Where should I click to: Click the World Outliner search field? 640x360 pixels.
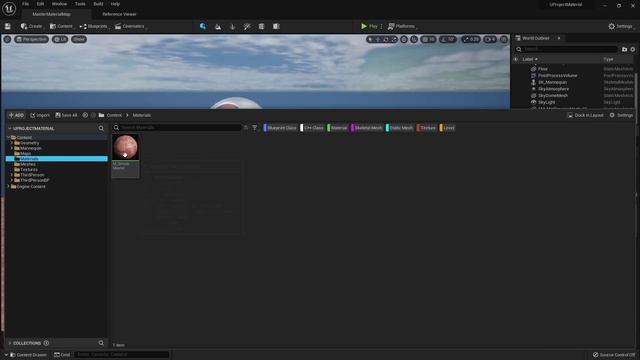[x=567, y=49]
